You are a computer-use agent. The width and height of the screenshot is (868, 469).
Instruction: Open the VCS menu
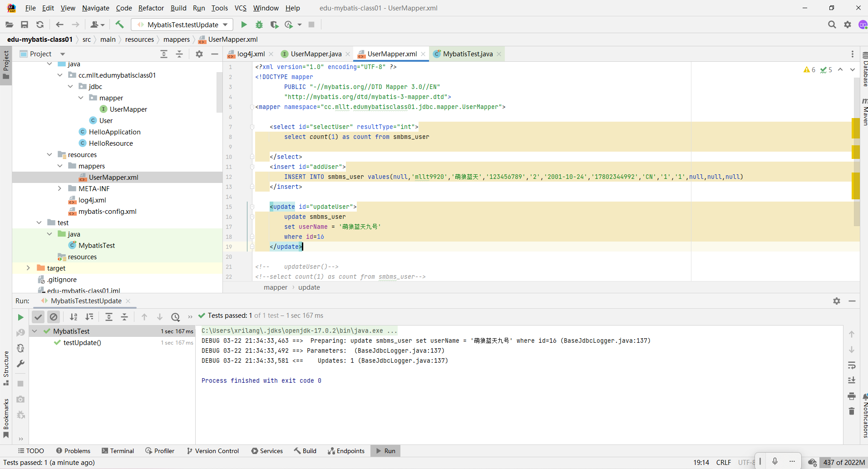[241, 8]
